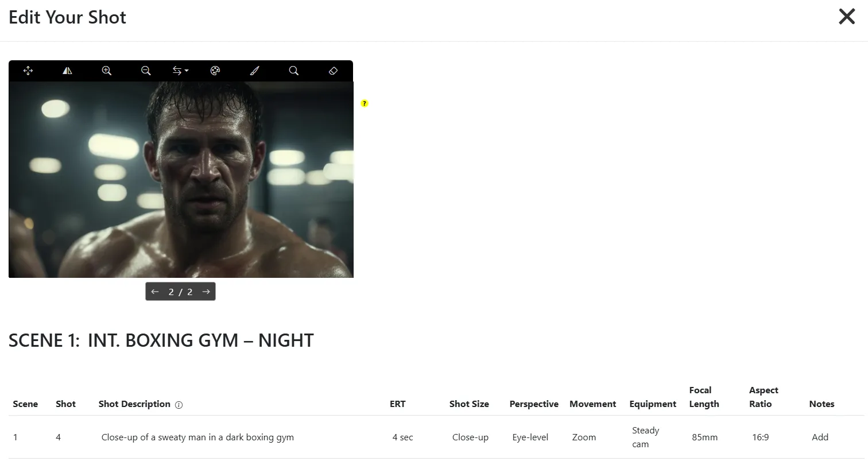This screenshot has width=868, height=465.
Task: Open the color palette tool
Action: tap(215, 71)
